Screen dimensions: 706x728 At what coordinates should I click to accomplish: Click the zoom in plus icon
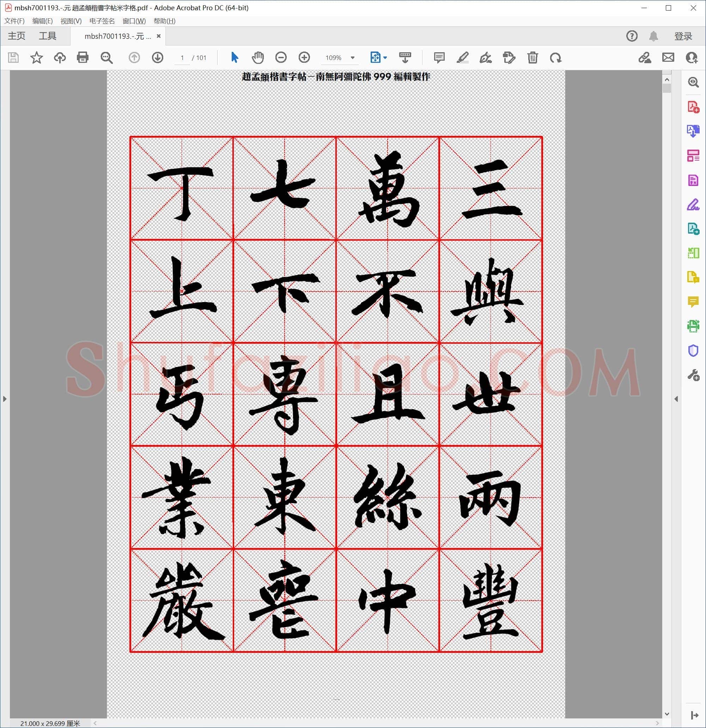pos(304,58)
